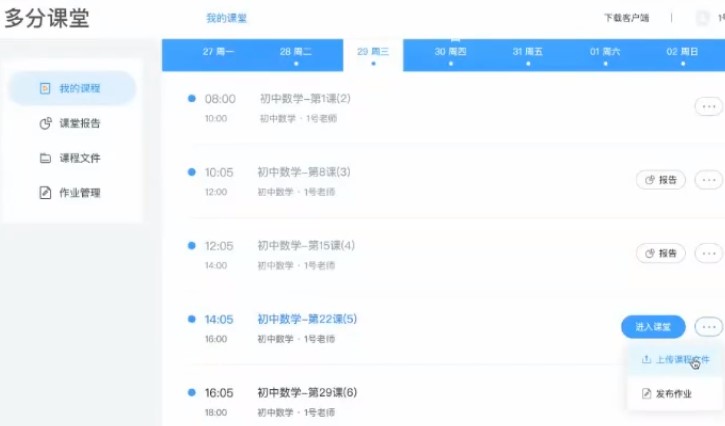The height and width of the screenshot is (426, 725).
Task: Click the 进入课堂 button
Action: point(653,326)
